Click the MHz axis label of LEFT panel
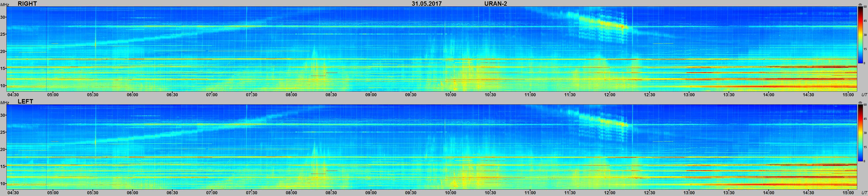The width and height of the screenshot is (868, 196). tap(4, 103)
